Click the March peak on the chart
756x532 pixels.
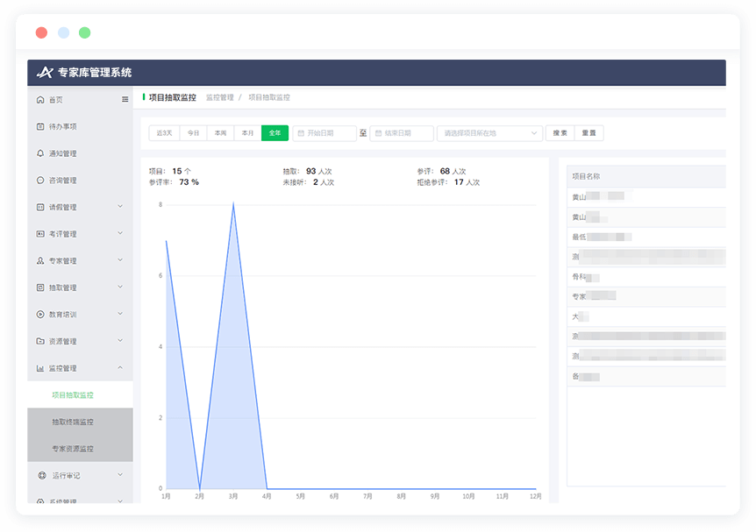tap(233, 204)
